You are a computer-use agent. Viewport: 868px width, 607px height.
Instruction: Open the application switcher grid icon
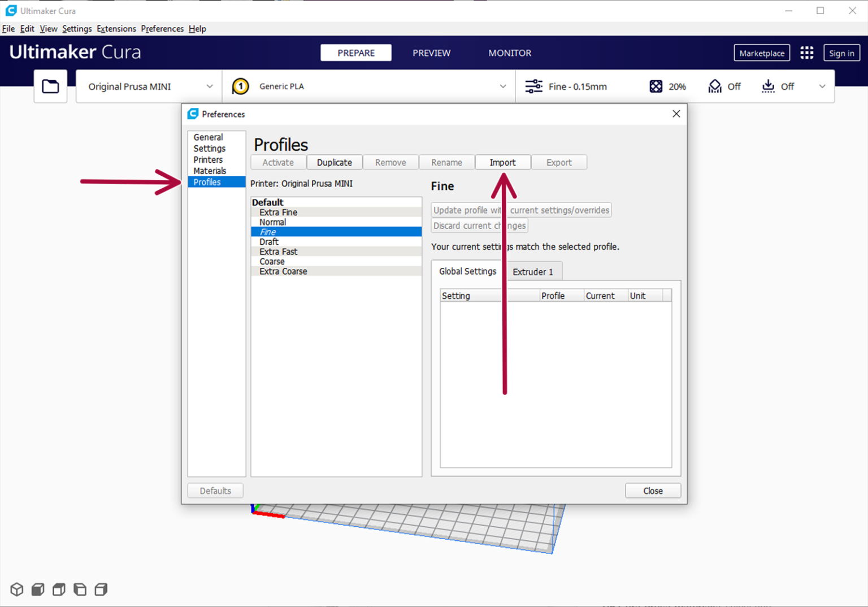click(x=806, y=52)
